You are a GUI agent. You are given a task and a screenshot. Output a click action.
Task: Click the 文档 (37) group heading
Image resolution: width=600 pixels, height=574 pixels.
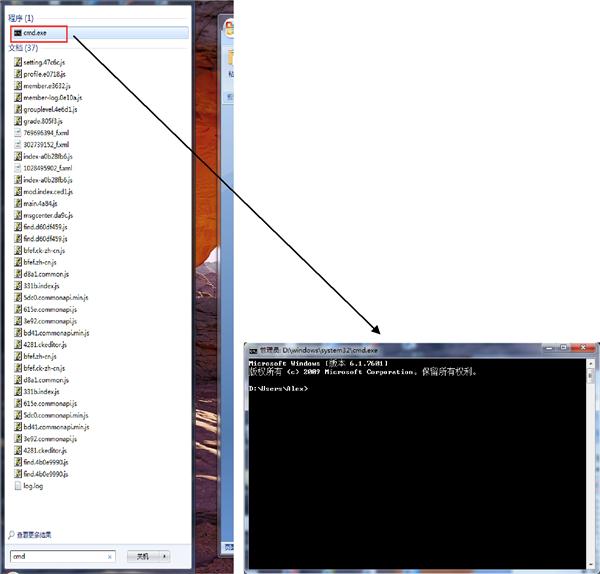(23, 48)
